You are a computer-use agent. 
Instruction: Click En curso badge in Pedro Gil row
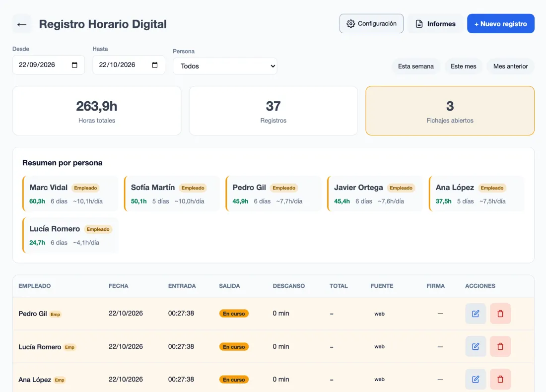[234, 314]
